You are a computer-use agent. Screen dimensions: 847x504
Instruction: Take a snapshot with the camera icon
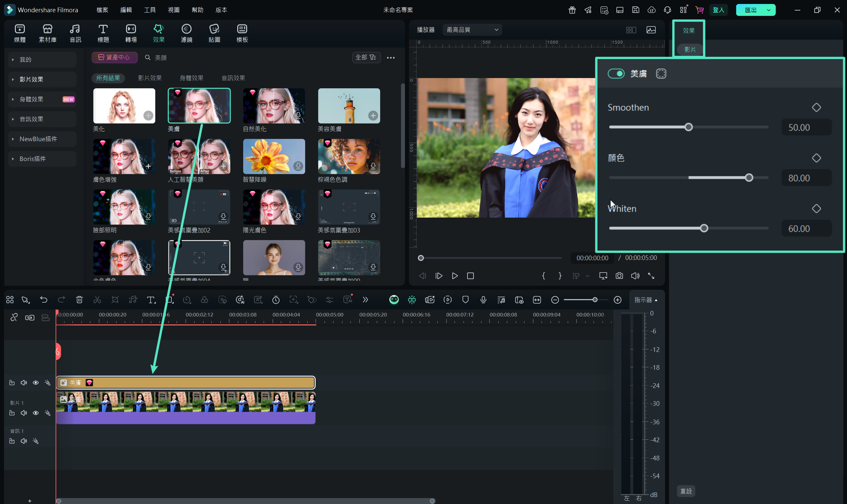(619, 276)
